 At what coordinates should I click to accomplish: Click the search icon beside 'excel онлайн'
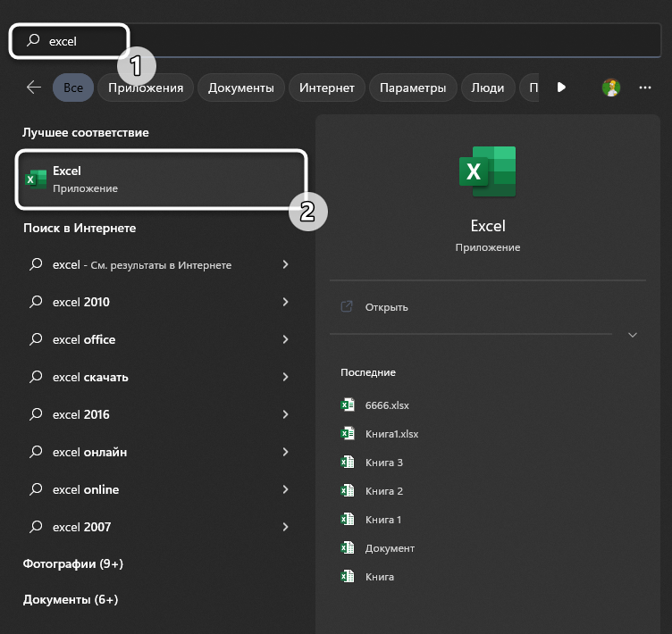click(36, 452)
